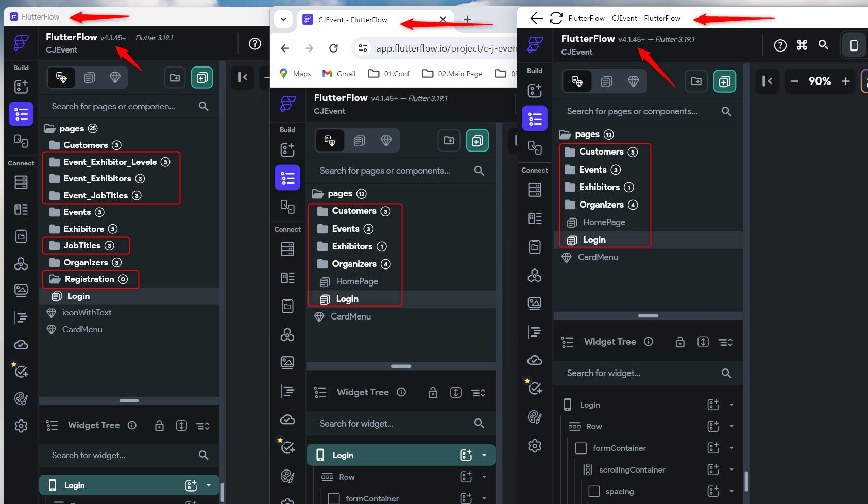Viewport: 868px width, 504px height.
Task: Add new page in left window pages panel
Action: click(x=202, y=78)
